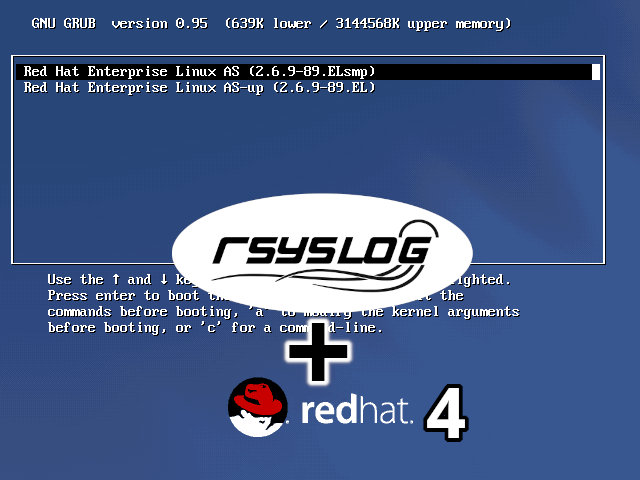Click the scroll indicator block beside the highlighted entry
640x480 pixels.
tap(596, 72)
